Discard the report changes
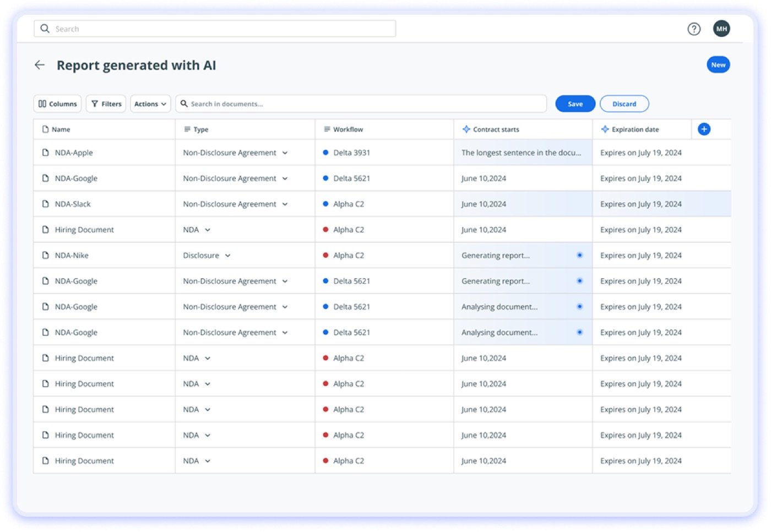771x532 pixels. [624, 104]
